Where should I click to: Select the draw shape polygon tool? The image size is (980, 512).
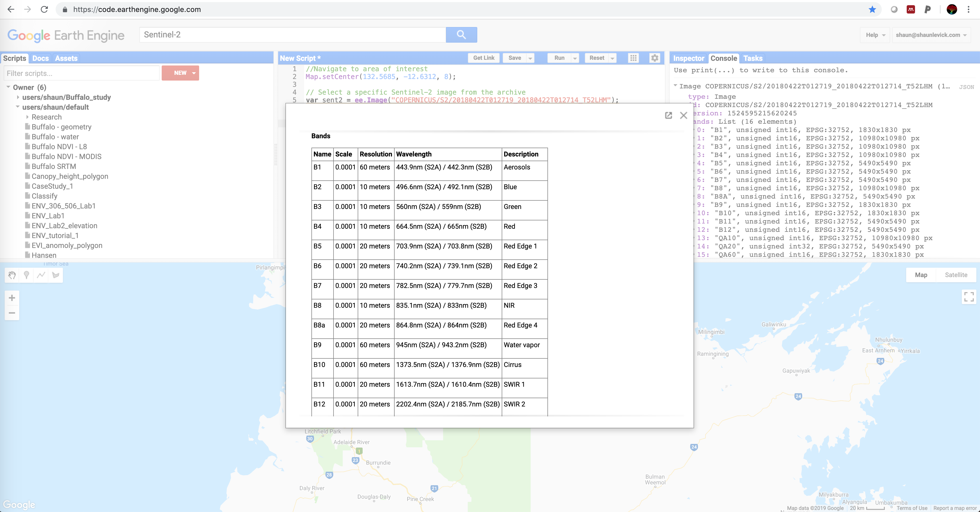point(56,275)
